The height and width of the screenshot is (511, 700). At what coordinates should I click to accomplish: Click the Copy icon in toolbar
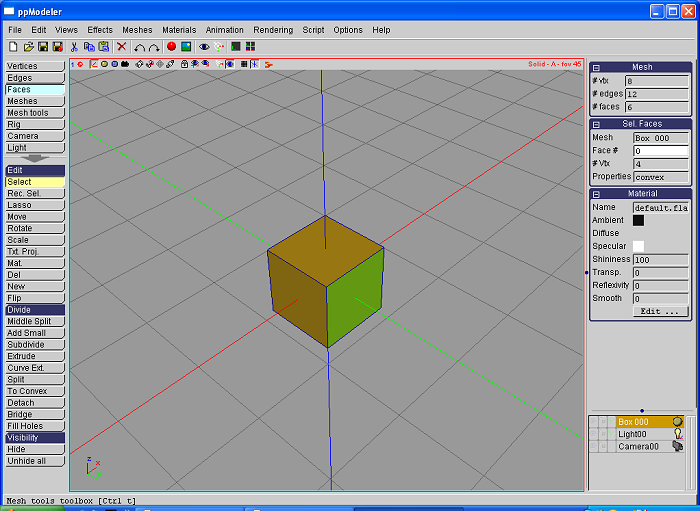point(89,47)
